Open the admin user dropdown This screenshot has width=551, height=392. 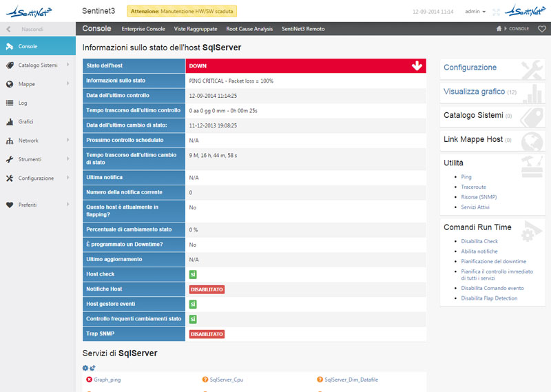pos(475,12)
